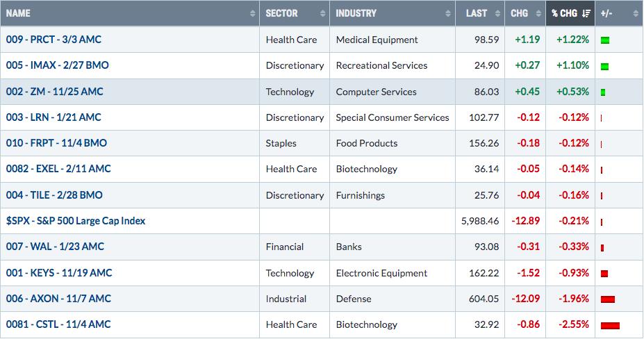Open $SPX - S&P 500 Large Cap Index
This screenshot has width=644, height=339.
click(76, 221)
